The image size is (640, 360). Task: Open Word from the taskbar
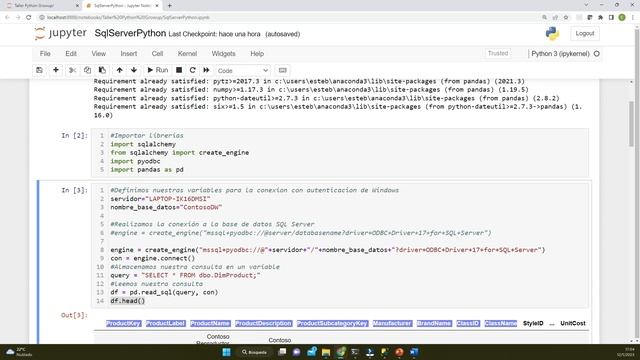coord(414,352)
